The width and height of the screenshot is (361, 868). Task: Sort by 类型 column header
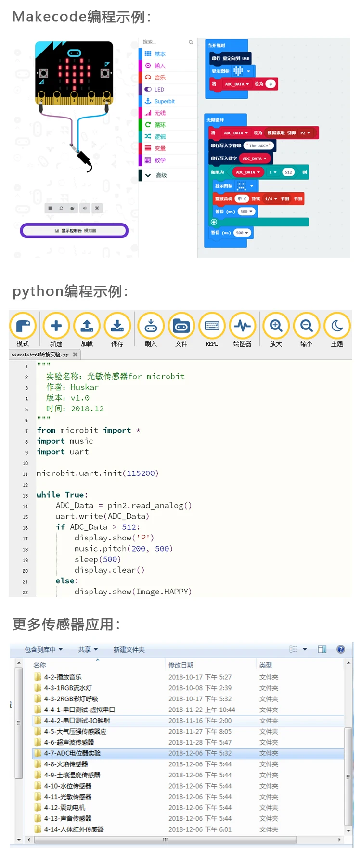click(x=266, y=665)
